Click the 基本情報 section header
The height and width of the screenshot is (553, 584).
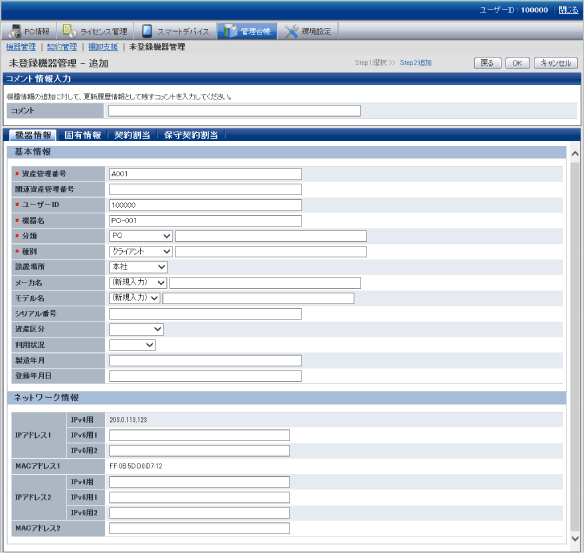pyautogui.click(x=287, y=152)
